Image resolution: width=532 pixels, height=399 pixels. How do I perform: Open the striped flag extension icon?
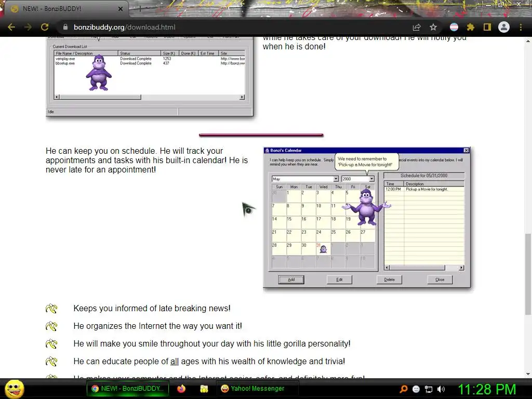pos(454,27)
